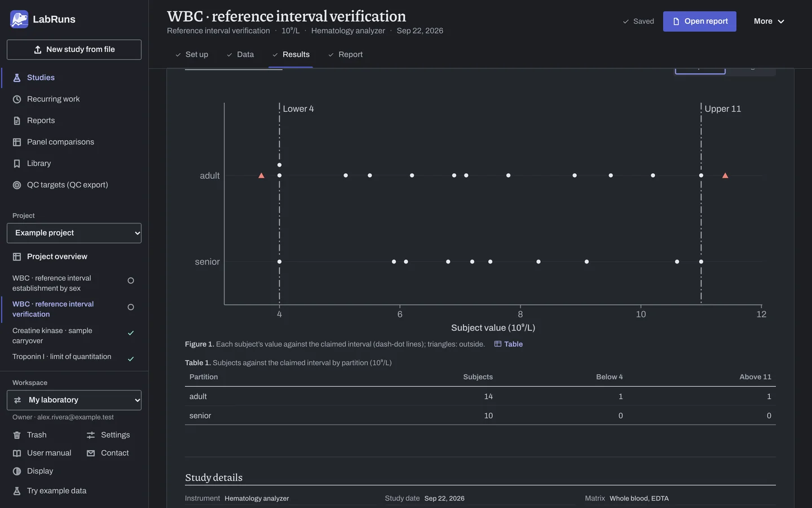812x508 pixels.
Task: Open Troponin I limit of quantitation study
Action: click(62, 357)
